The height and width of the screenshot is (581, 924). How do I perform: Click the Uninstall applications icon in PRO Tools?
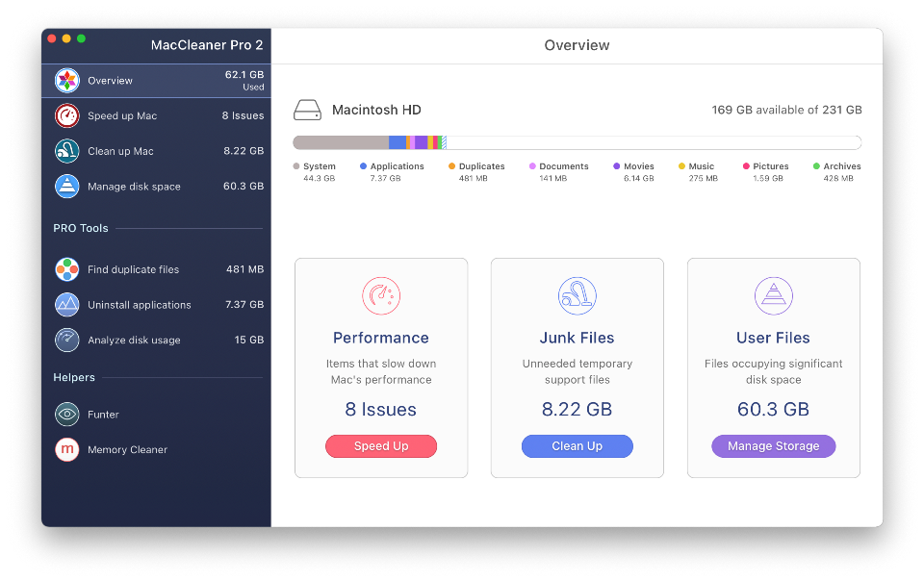[66, 305]
